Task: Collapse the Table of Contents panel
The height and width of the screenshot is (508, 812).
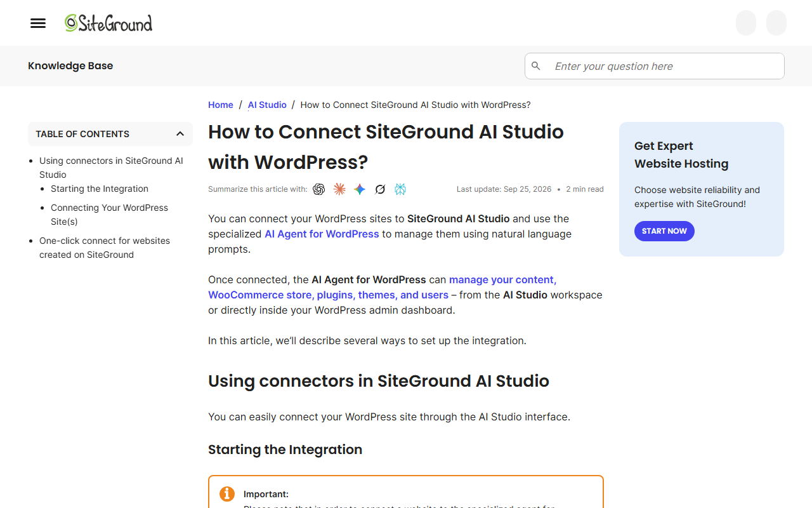Action: [x=180, y=134]
